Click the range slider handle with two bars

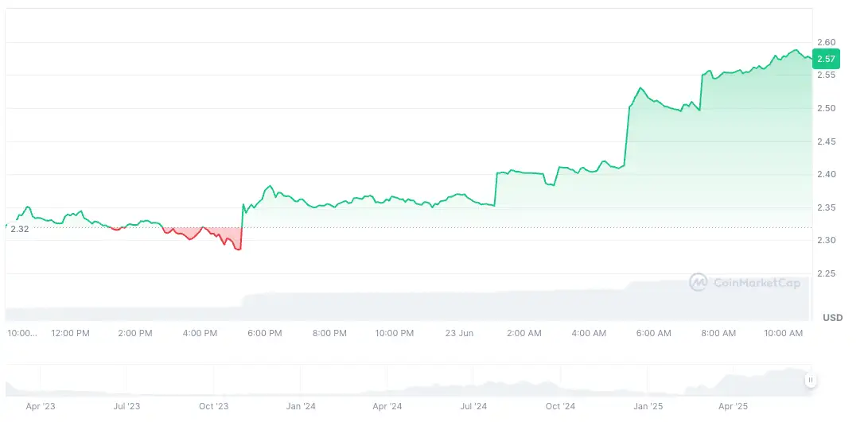tap(810, 380)
